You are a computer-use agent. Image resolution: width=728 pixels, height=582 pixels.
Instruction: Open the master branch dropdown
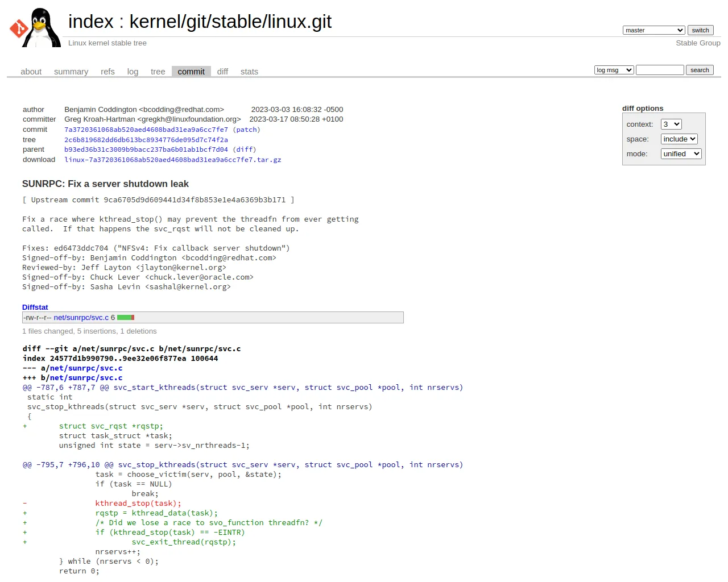[653, 30]
